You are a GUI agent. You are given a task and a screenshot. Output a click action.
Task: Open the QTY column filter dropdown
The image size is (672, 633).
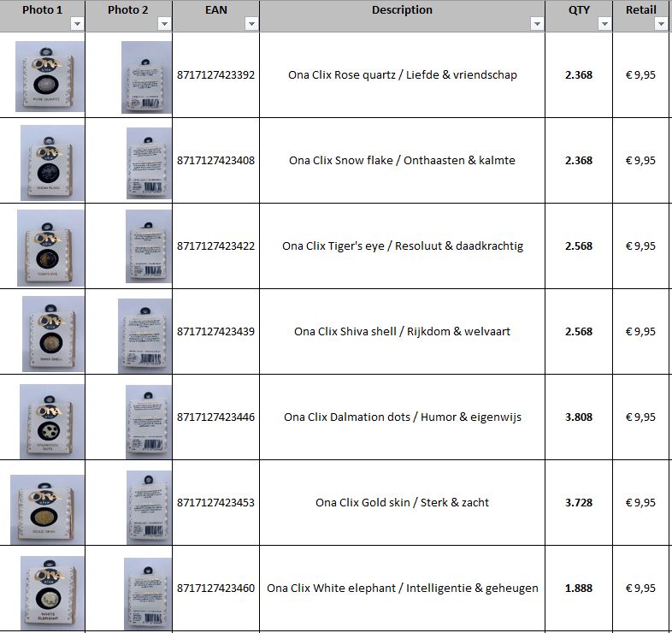click(x=604, y=24)
